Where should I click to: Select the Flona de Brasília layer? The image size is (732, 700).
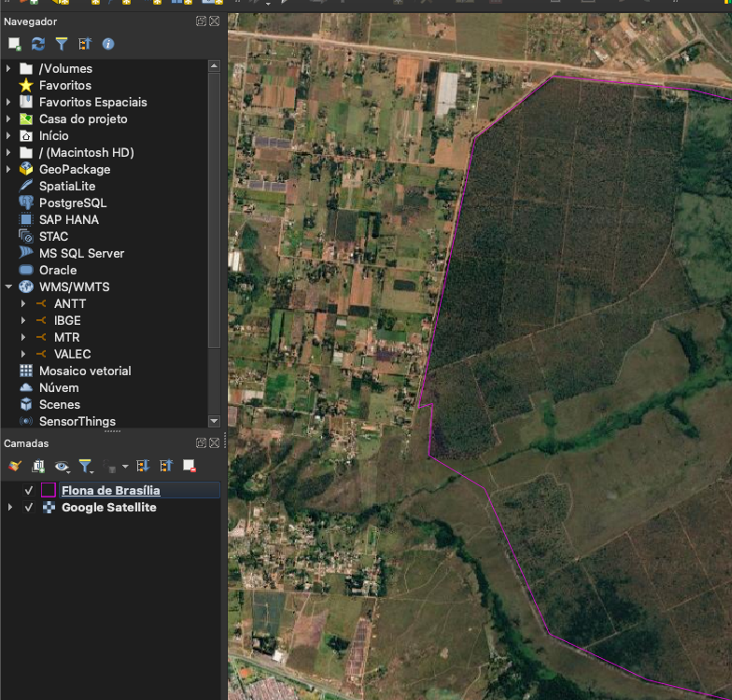coord(110,490)
